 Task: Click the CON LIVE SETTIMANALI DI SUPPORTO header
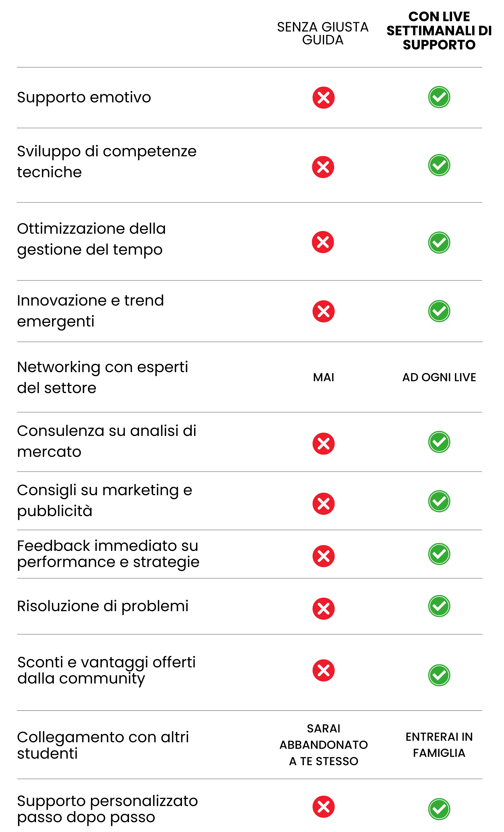click(439, 31)
